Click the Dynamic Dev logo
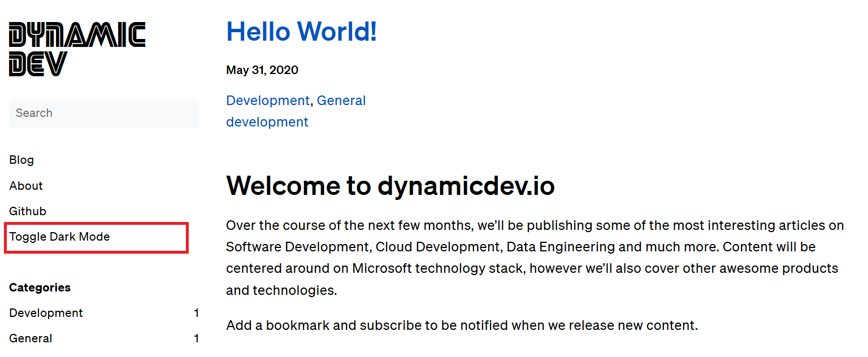The height and width of the screenshot is (357, 868). [x=77, y=49]
